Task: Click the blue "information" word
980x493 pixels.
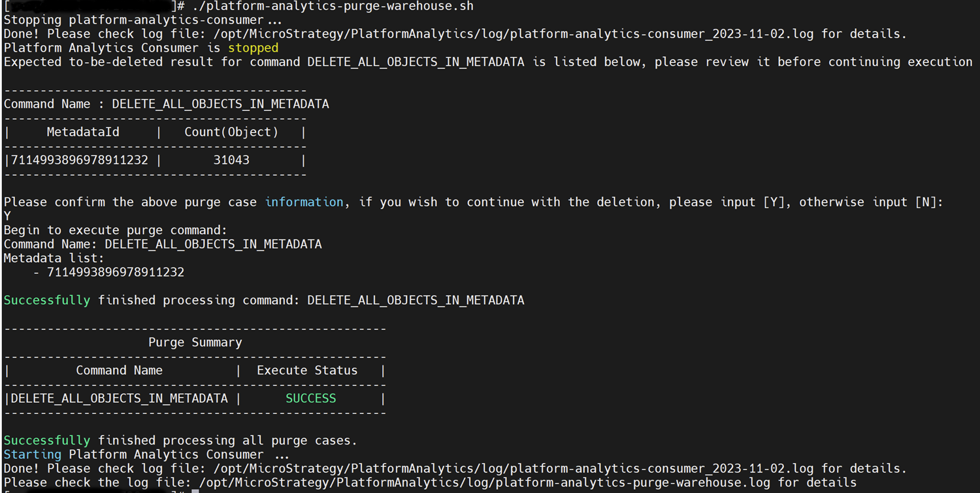Action: [304, 202]
